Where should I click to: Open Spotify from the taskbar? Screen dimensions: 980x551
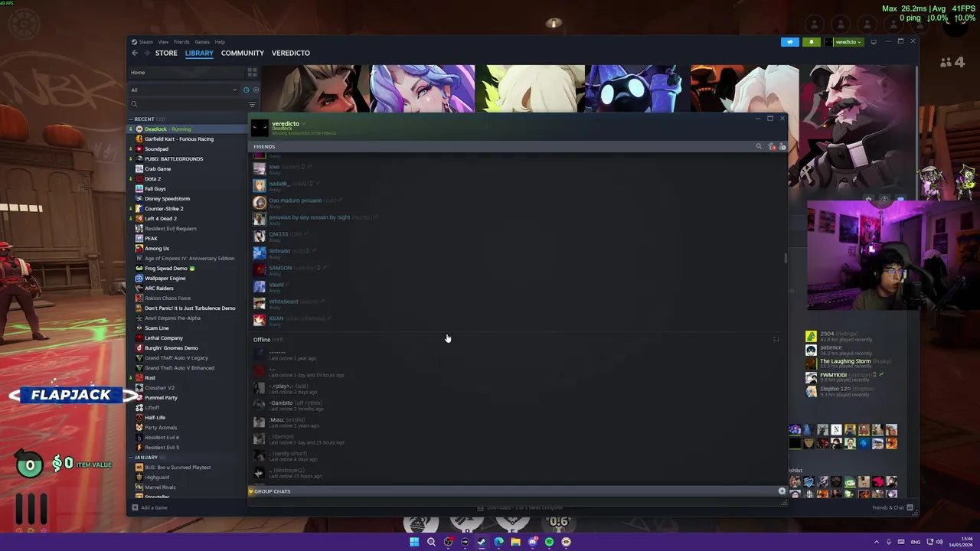[549, 542]
